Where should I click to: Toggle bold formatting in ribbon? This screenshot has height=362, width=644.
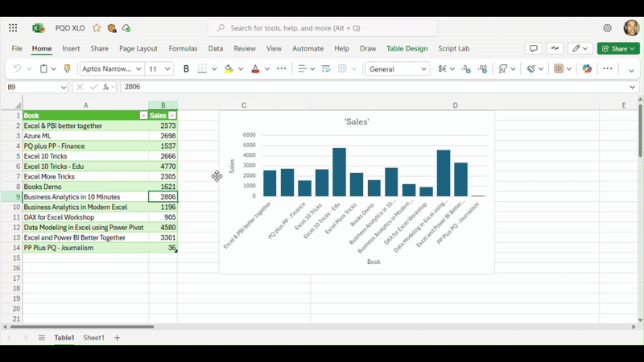(186, 69)
